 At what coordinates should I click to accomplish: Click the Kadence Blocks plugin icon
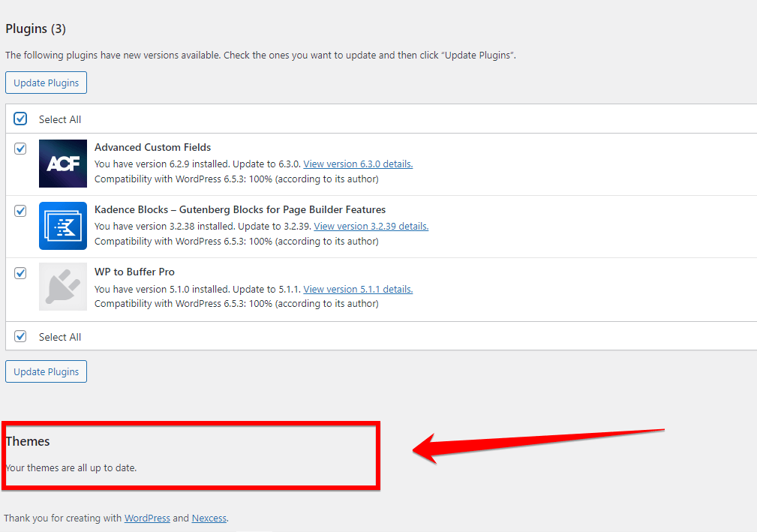[x=63, y=226]
